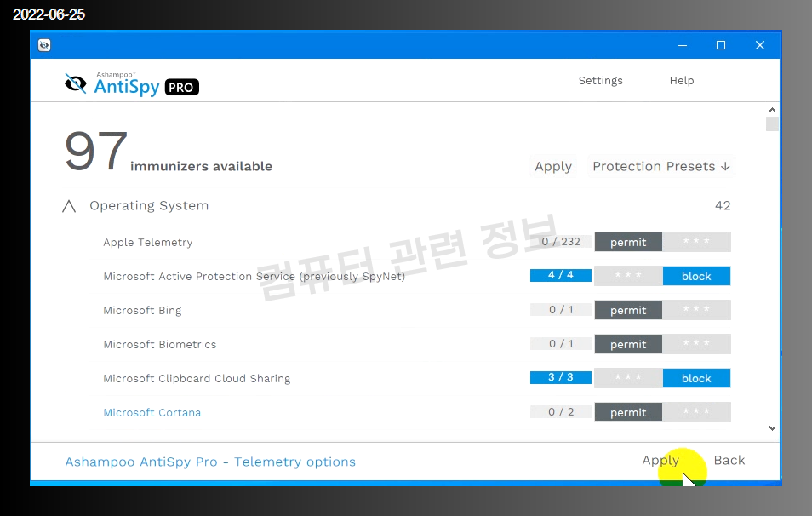Viewport: 812px width, 516px height.
Task: Set Apple Telemetry to permit
Action: click(x=628, y=242)
